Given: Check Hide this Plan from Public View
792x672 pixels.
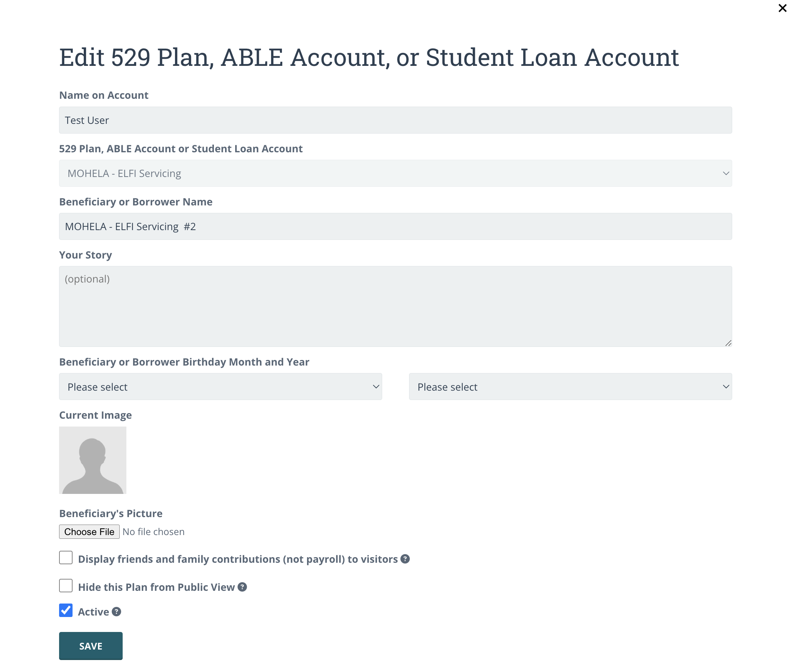Looking at the screenshot, I should click(x=66, y=586).
